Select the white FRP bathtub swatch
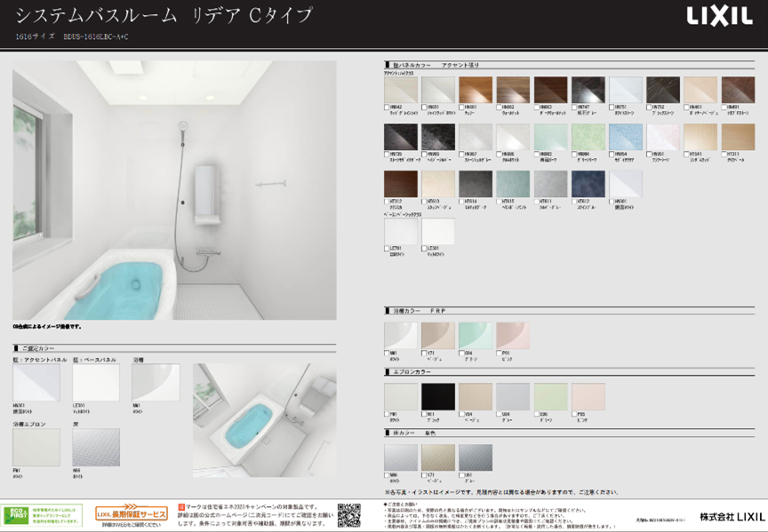The image size is (768, 532). click(x=401, y=336)
